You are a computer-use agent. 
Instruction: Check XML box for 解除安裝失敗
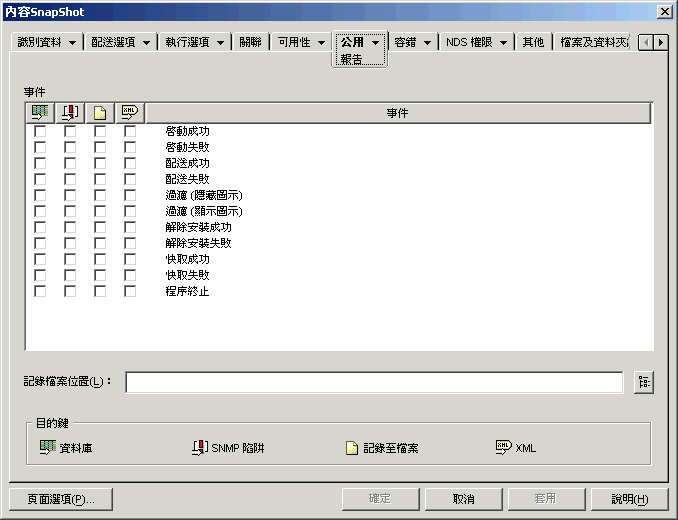point(130,243)
